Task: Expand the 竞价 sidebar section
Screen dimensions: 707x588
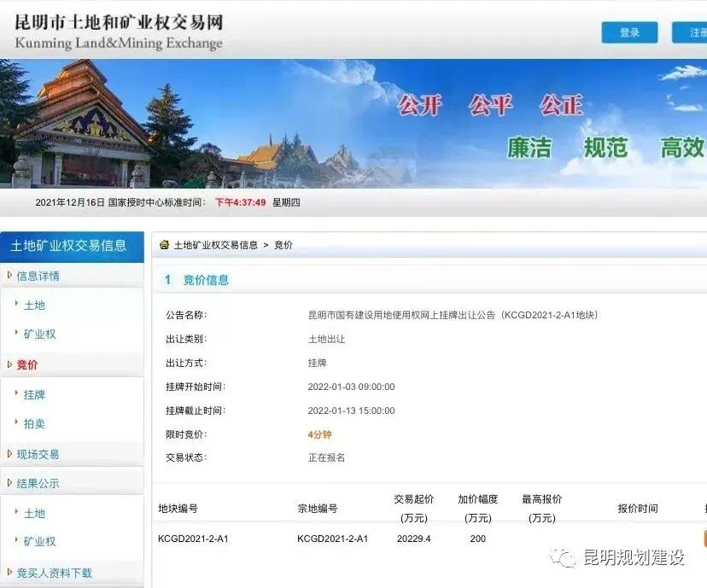Action: tap(27, 364)
